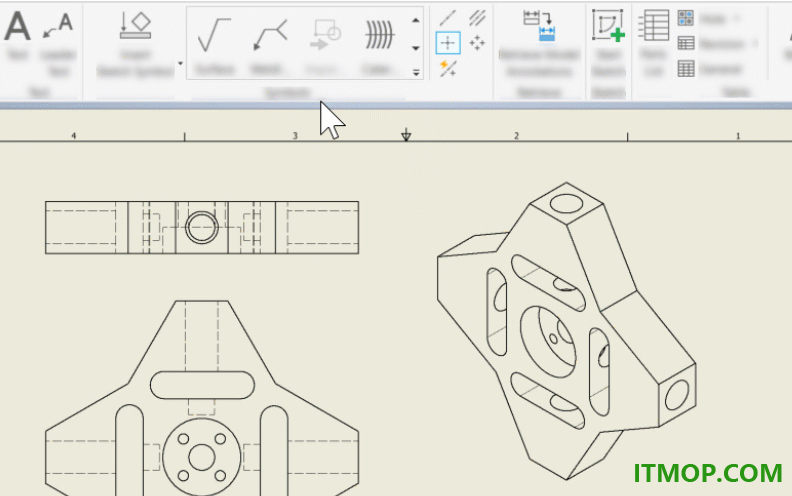Click Retrieve Model Annotations tool
Image resolution: width=792 pixels, height=496 pixels.
click(x=539, y=44)
